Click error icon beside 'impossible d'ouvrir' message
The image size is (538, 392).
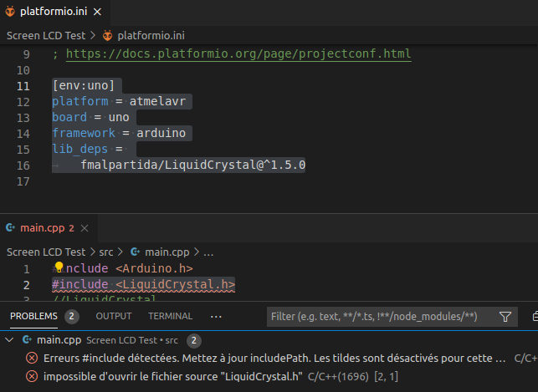coord(32,377)
